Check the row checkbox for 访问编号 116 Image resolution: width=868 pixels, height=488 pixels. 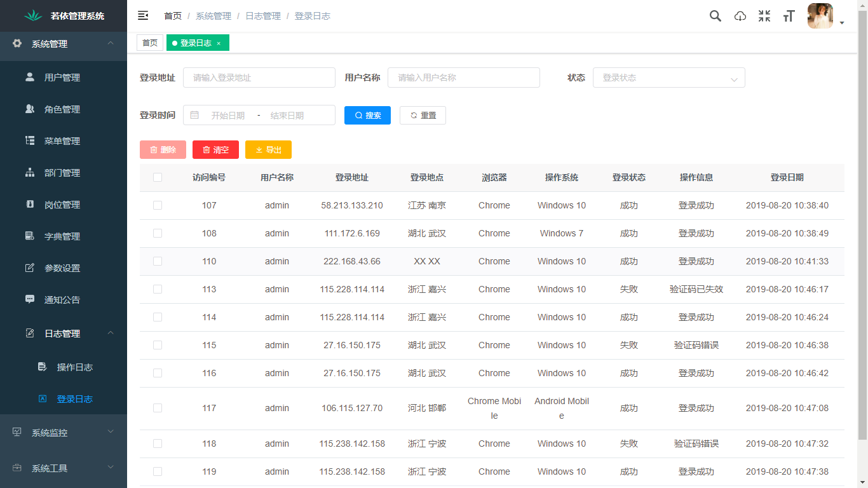click(158, 373)
